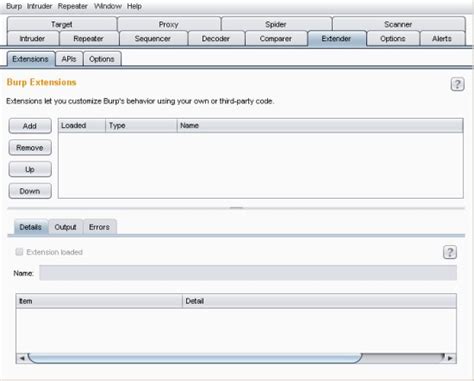Open the Window menu
Viewport: 474px width, 381px height.
point(108,6)
